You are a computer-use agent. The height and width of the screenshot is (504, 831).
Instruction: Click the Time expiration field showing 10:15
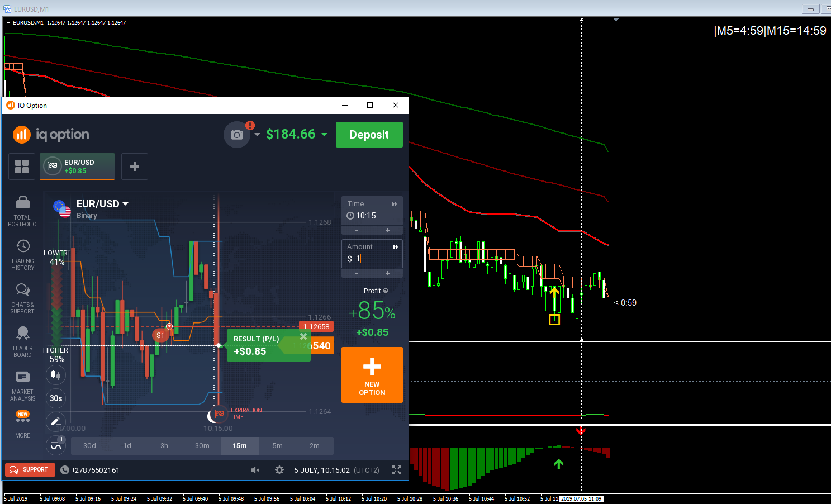[372, 211]
